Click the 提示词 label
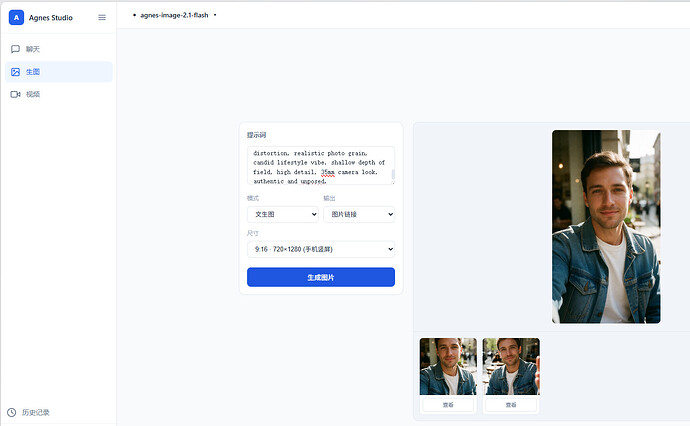 pos(256,135)
